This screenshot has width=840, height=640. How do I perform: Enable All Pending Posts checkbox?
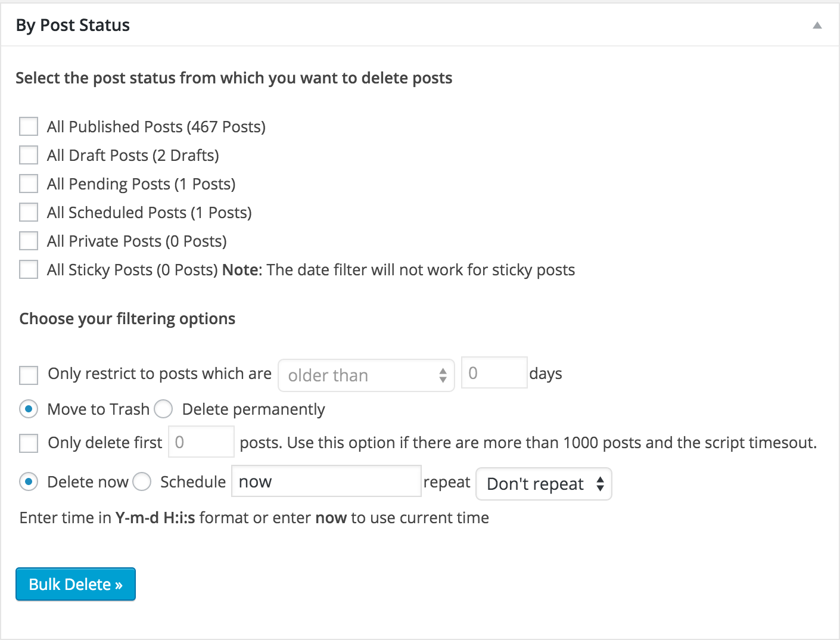(x=29, y=184)
